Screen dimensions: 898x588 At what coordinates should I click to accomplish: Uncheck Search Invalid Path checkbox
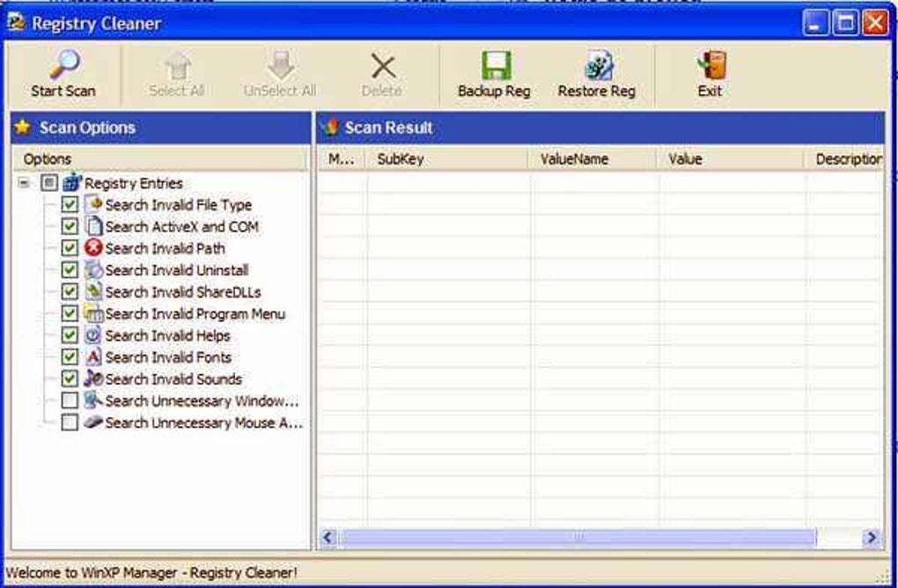click(70, 248)
